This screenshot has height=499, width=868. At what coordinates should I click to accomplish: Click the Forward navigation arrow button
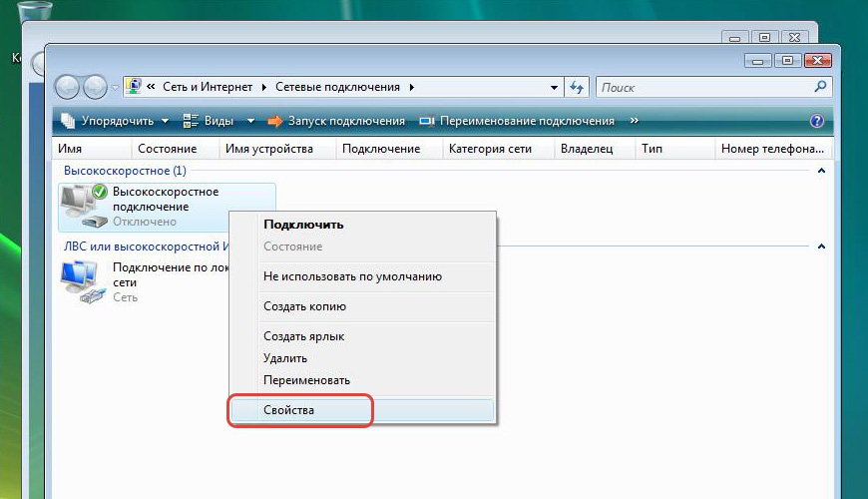point(95,88)
